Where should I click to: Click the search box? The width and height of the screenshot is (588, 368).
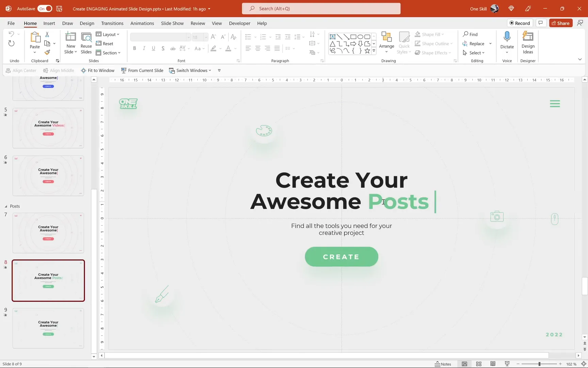(321, 9)
